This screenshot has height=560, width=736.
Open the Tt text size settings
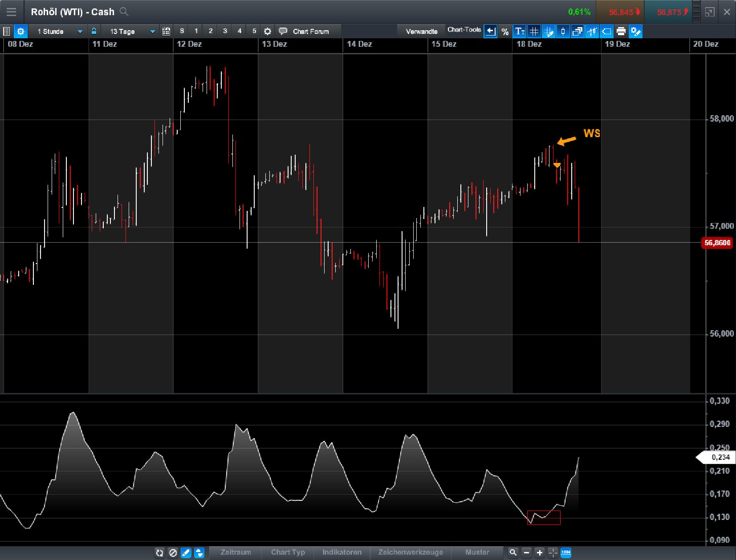coord(520,31)
